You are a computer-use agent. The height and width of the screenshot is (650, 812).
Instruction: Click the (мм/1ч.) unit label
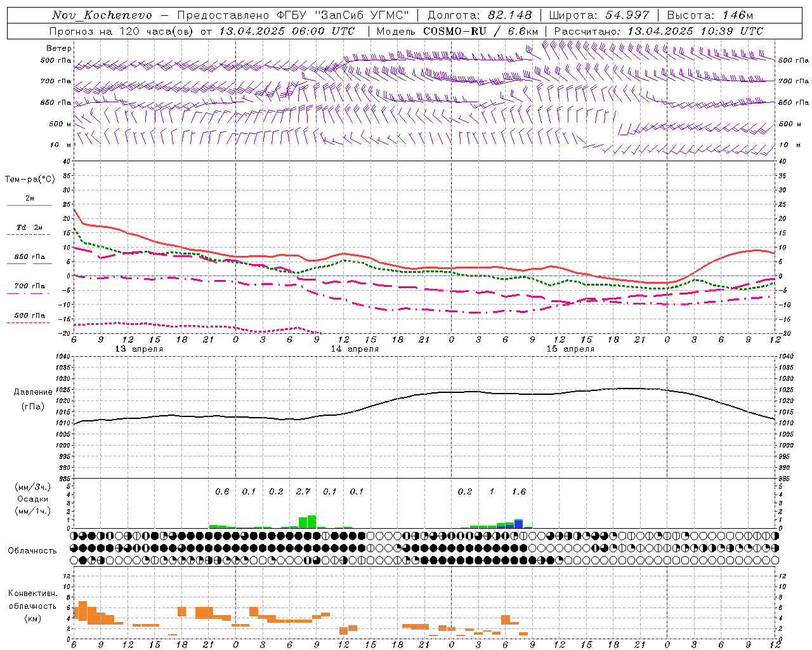pos(32,511)
